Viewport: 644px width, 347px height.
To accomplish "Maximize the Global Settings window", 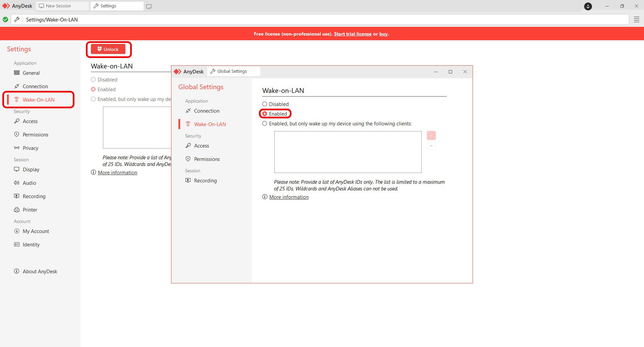I will point(450,72).
